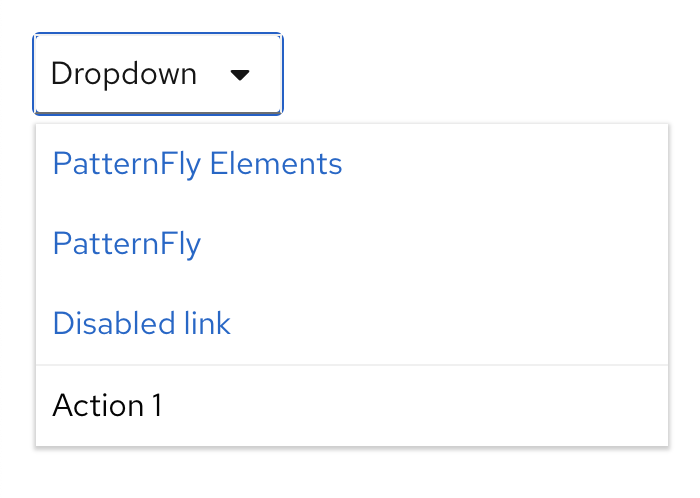
Task: Follow the plain PatternFly hyperlink
Action: pos(127,244)
